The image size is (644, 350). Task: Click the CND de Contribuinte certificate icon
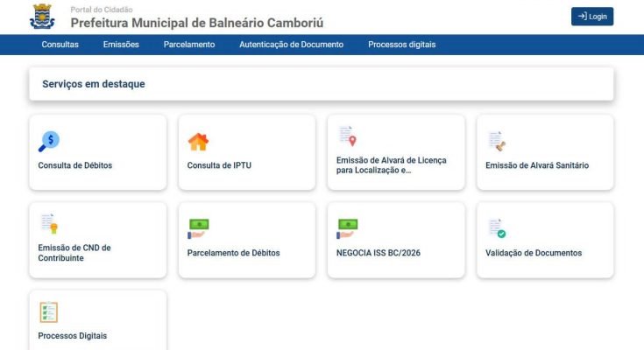pos(49,225)
